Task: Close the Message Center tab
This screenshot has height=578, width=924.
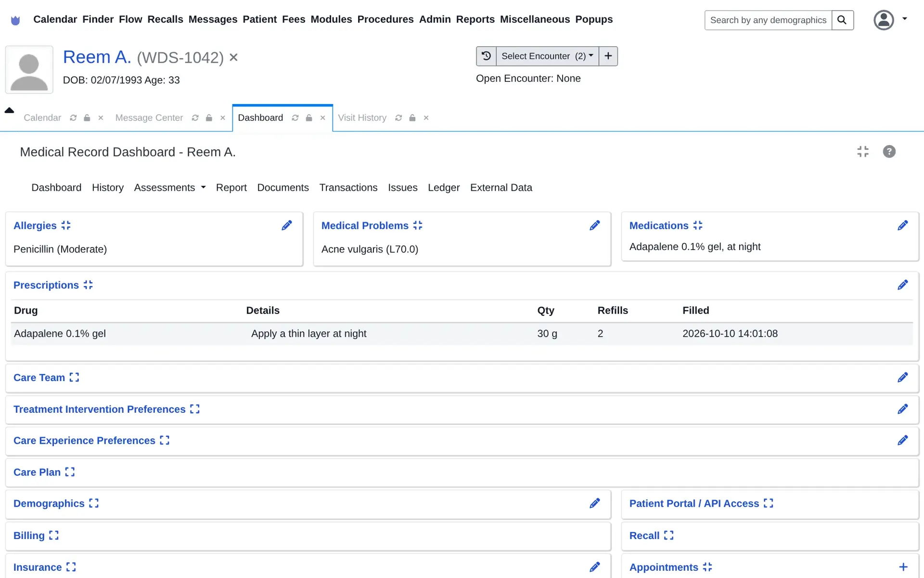Action: (223, 118)
